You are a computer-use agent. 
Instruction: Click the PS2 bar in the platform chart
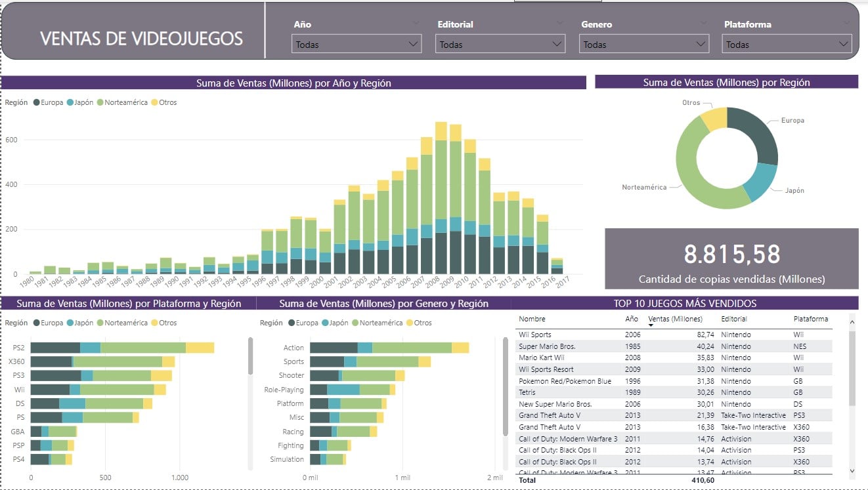pos(122,348)
